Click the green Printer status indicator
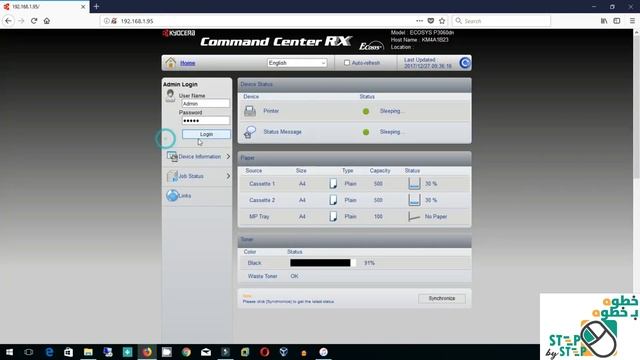This screenshot has height=360, width=640. 366,111
